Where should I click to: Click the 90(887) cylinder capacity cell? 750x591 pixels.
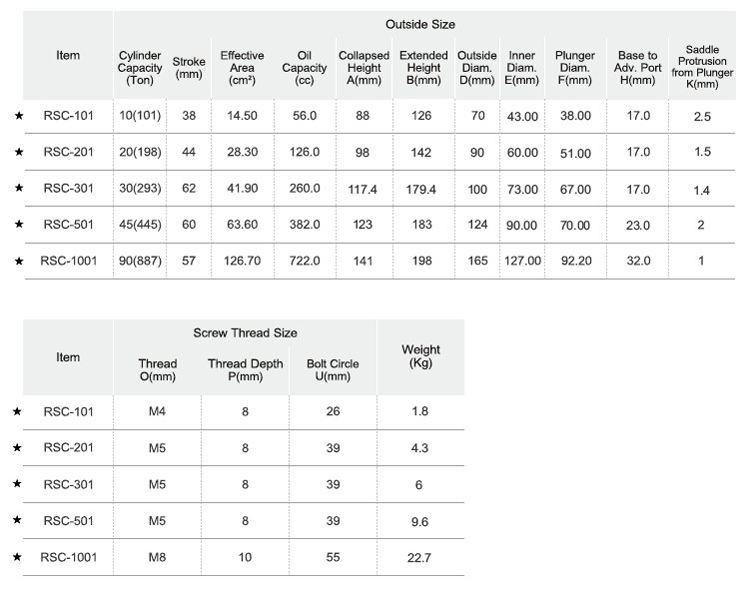pos(140,261)
